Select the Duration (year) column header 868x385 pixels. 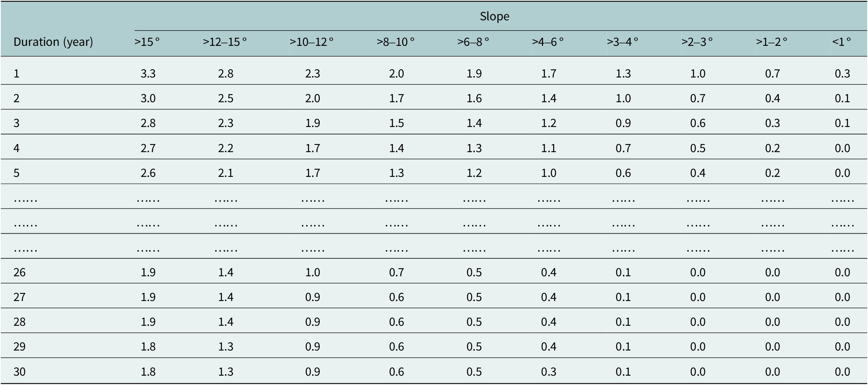[x=53, y=42]
